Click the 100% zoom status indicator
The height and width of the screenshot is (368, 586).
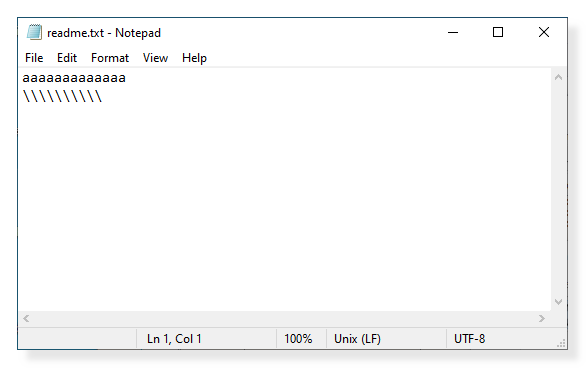(298, 339)
